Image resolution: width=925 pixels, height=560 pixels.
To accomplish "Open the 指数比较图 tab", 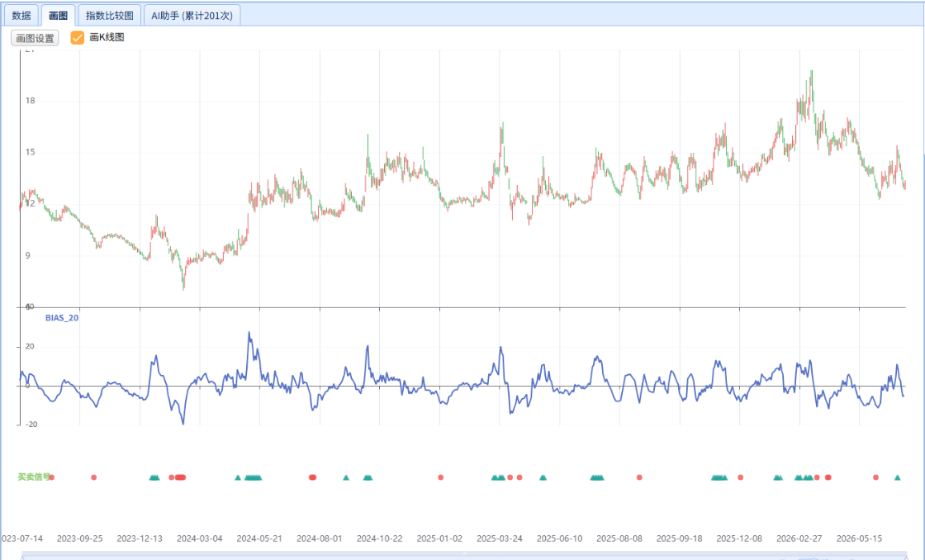I will click(x=110, y=16).
